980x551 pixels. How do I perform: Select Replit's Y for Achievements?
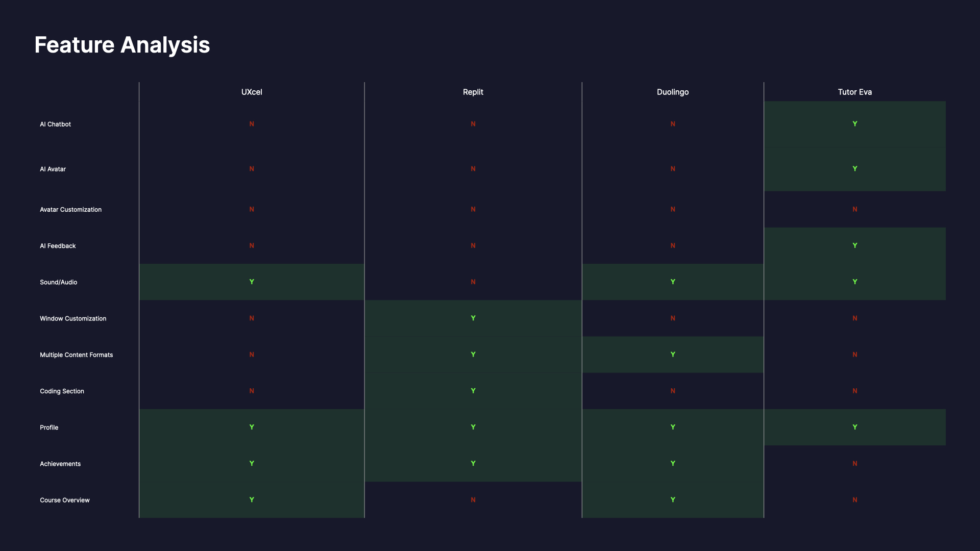coord(473,463)
